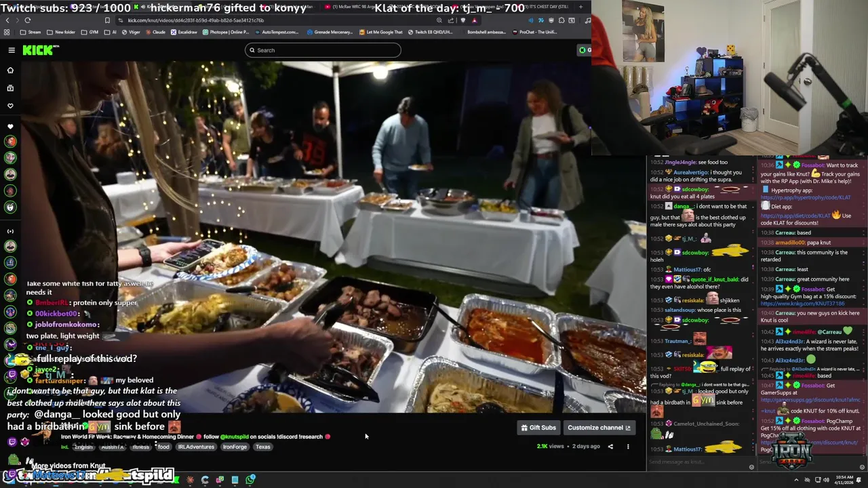Screen dimensions: 868x488
Task: Open the browser apps grid icon
Action: point(7,32)
